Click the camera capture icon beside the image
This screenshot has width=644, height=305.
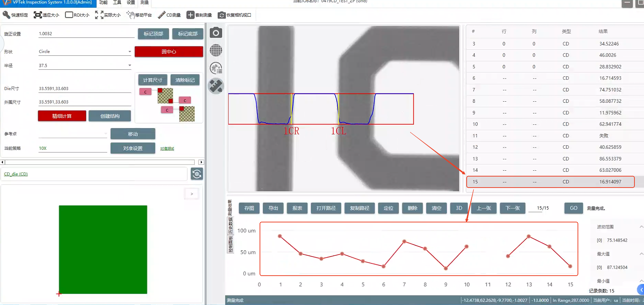(216, 33)
